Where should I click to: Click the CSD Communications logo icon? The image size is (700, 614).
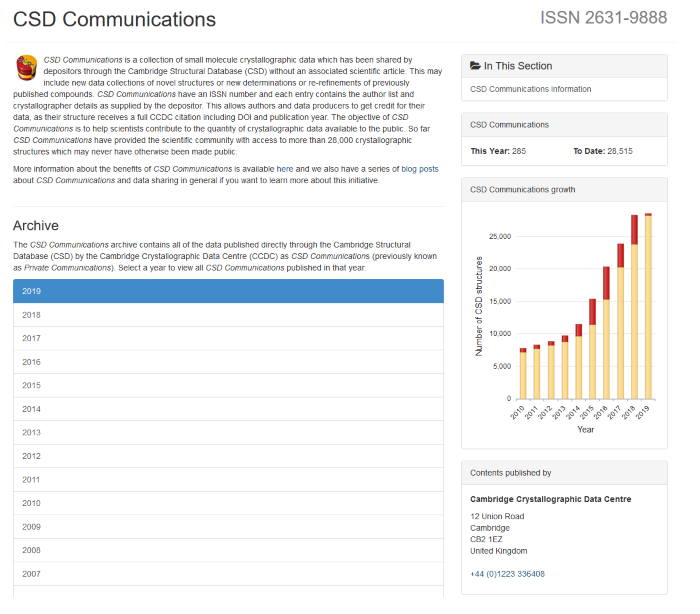pos(26,69)
